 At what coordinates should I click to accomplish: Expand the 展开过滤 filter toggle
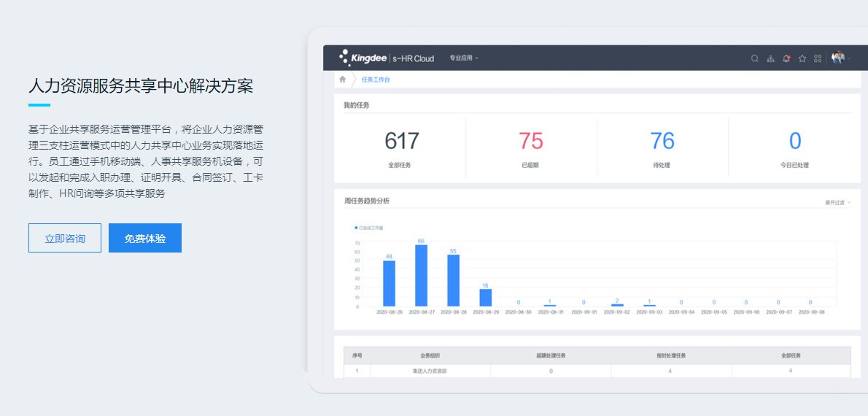pos(837,203)
